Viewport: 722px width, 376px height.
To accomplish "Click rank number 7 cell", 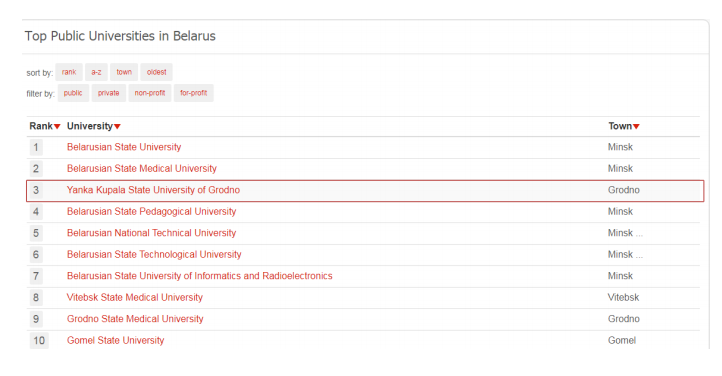I will 36,276.
